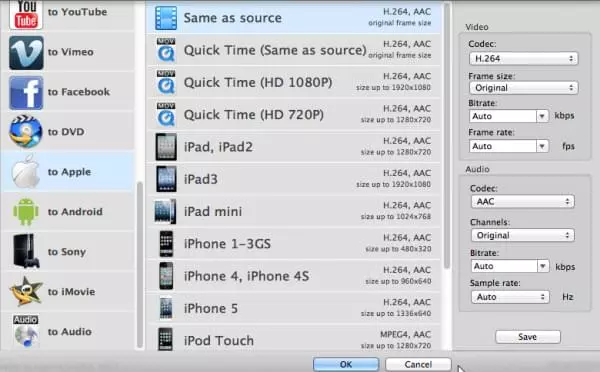Select the Audio disc icon

click(26, 331)
